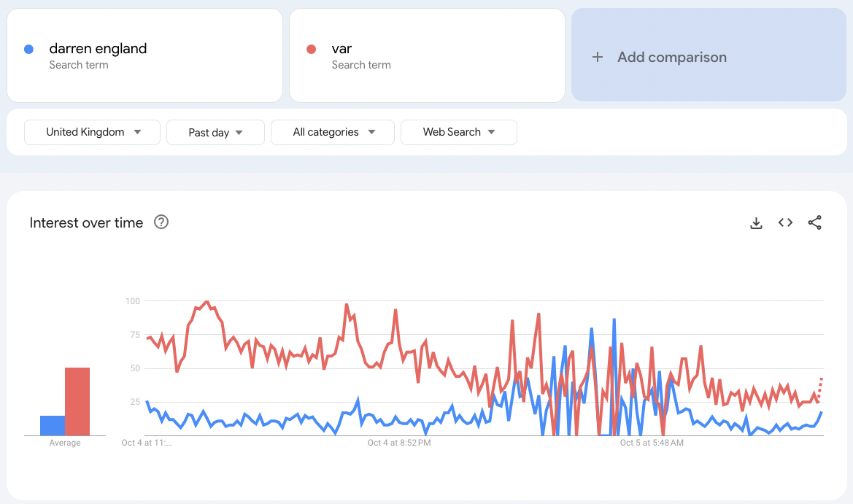The width and height of the screenshot is (853, 504).
Task: Click the blue dot marker for darren england
Action: (28, 48)
